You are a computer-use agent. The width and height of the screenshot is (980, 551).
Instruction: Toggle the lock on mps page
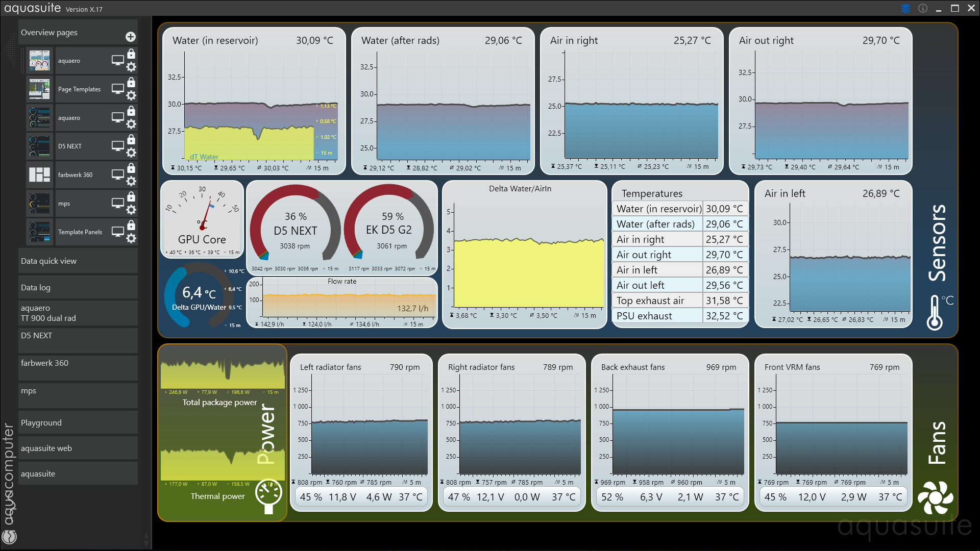coord(131,196)
